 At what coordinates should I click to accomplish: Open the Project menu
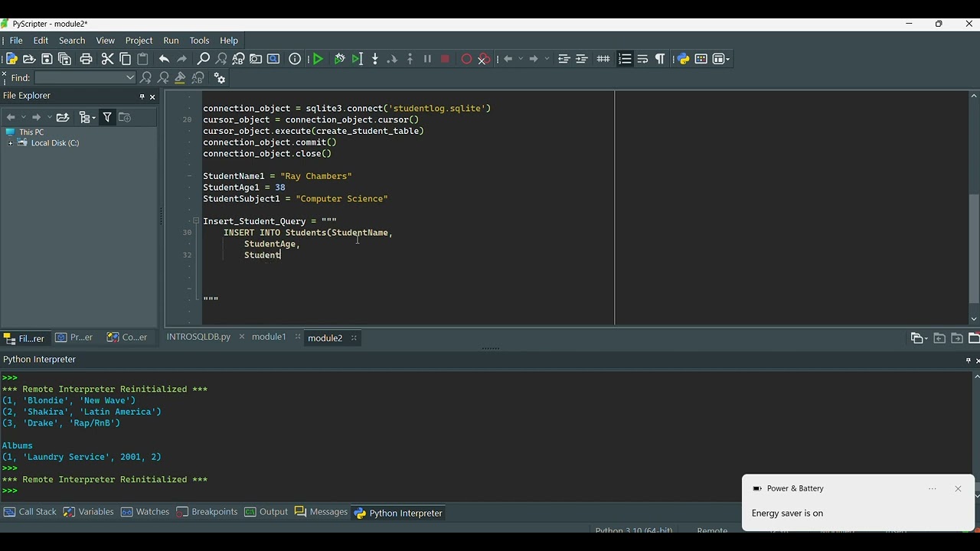(x=139, y=41)
